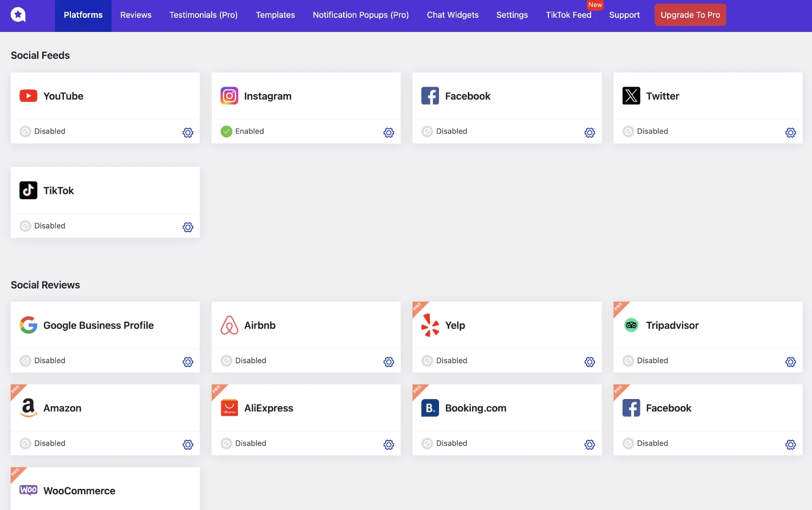Open Yelp reviews settings gear
This screenshot has height=510, width=812.
(590, 362)
